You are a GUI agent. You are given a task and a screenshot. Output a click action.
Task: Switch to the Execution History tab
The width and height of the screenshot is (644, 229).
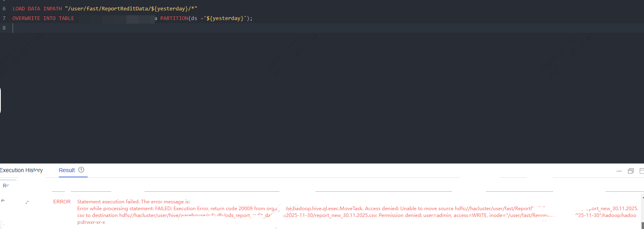[21, 170]
